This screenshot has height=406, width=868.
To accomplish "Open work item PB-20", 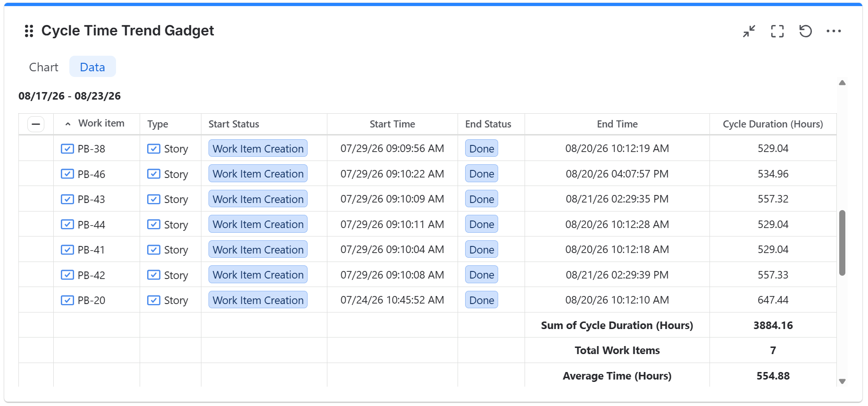I will click(91, 300).
